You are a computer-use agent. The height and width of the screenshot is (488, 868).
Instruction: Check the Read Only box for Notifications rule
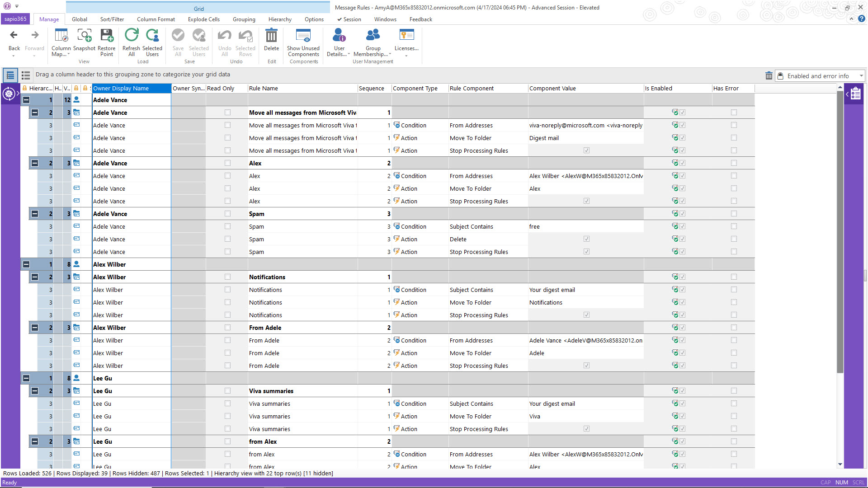(227, 277)
